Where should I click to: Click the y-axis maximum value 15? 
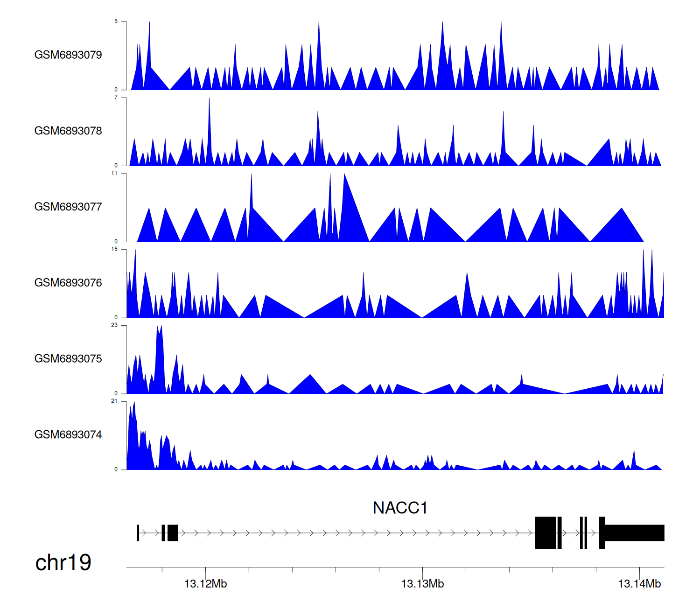click(114, 249)
